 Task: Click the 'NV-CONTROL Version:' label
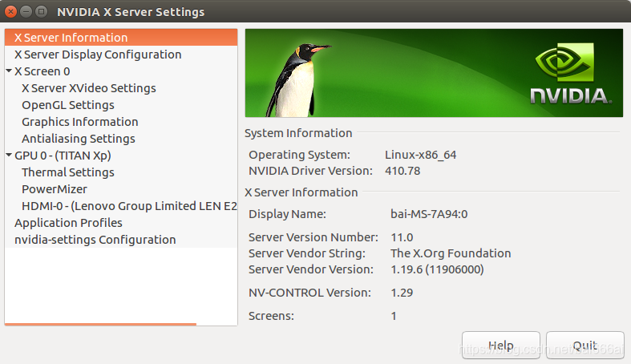[x=309, y=293]
